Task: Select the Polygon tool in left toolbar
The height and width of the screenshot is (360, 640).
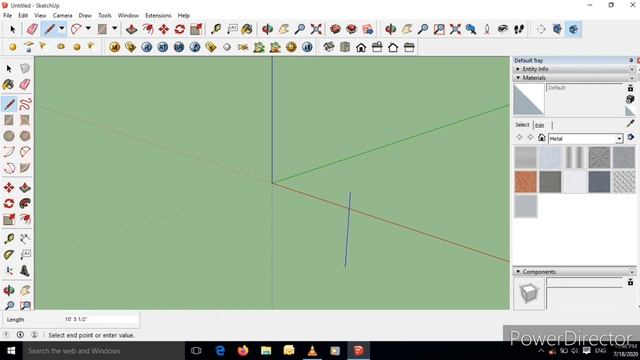Action: pos(25,136)
